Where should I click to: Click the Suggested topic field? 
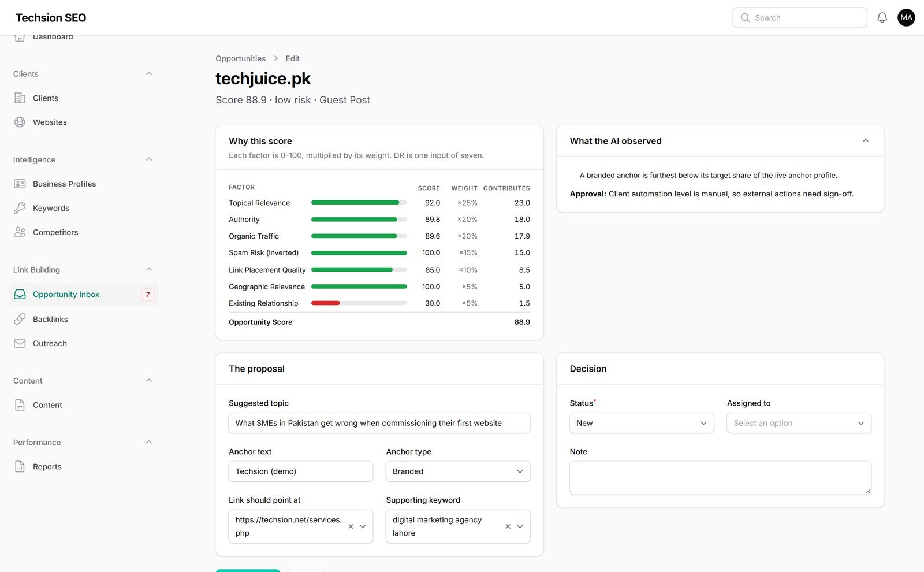pyautogui.click(x=379, y=423)
